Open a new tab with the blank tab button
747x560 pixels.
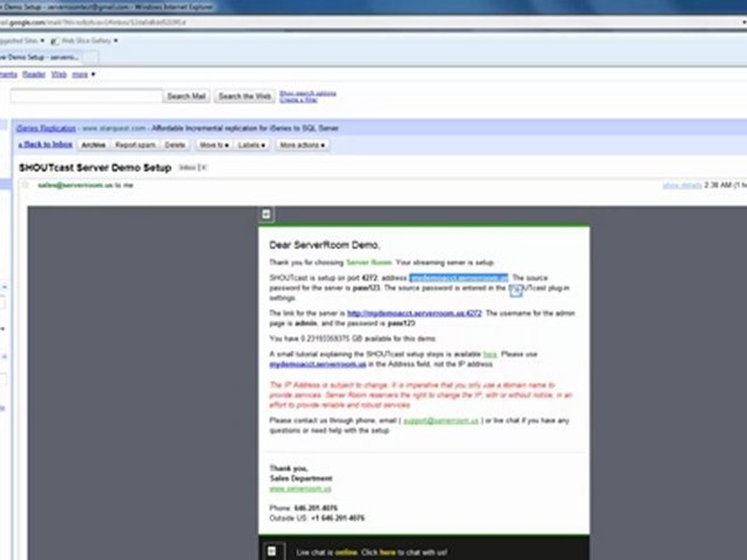pyautogui.click(x=91, y=58)
